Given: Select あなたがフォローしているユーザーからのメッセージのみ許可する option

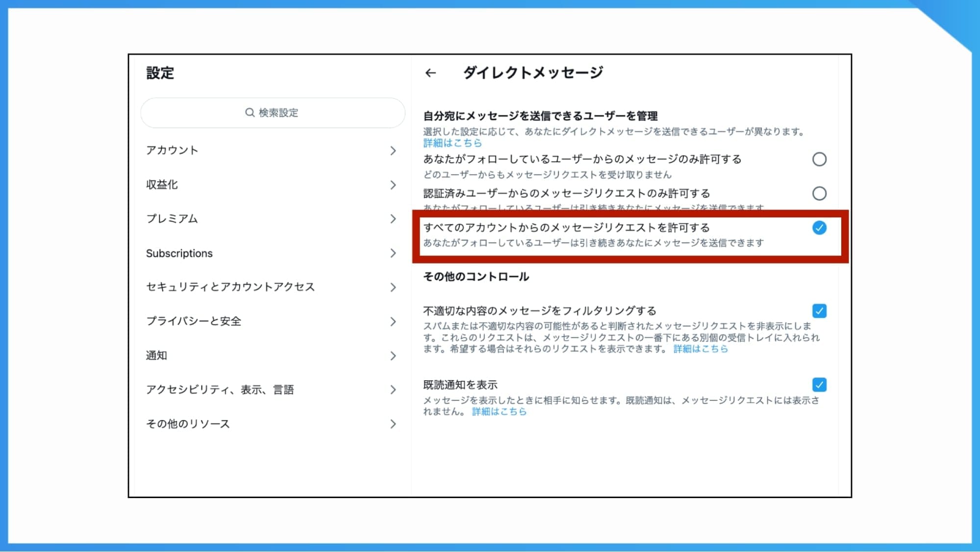Looking at the screenshot, I should pyautogui.click(x=820, y=159).
